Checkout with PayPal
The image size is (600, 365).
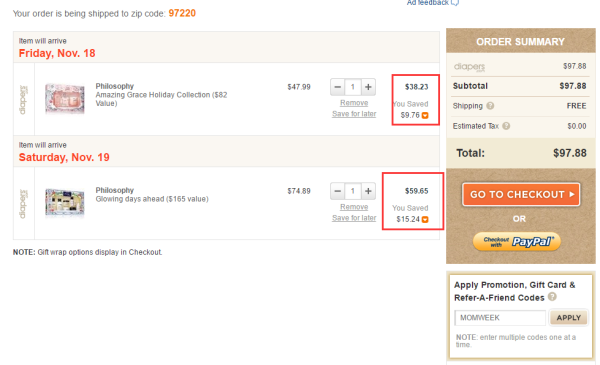pos(517,242)
